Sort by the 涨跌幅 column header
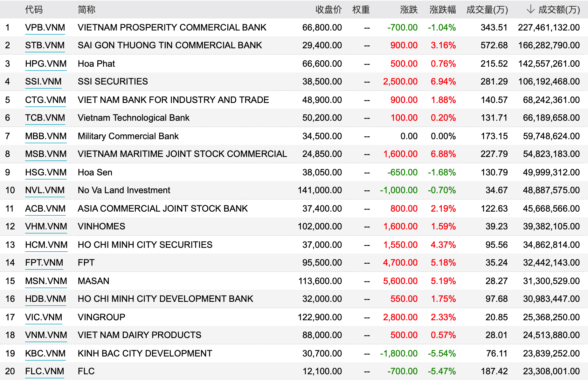Viewport: 588px width, 380px height. click(x=442, y=10)
